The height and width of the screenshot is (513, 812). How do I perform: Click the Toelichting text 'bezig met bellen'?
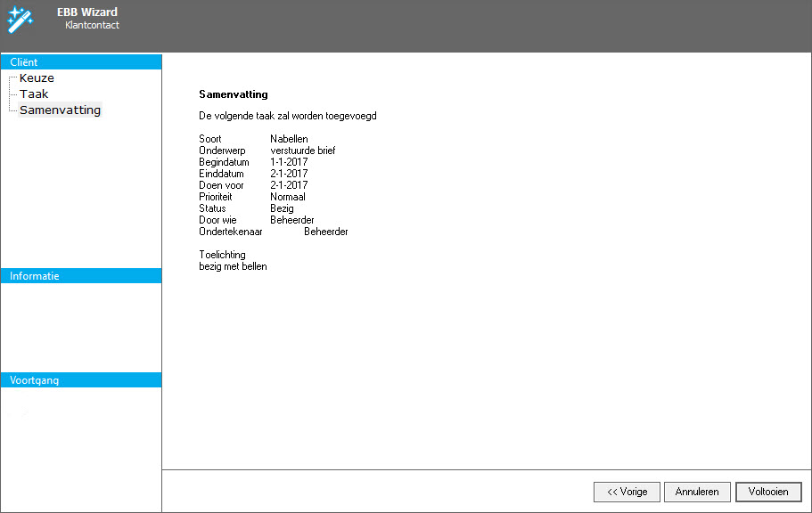tap(233, 266)
